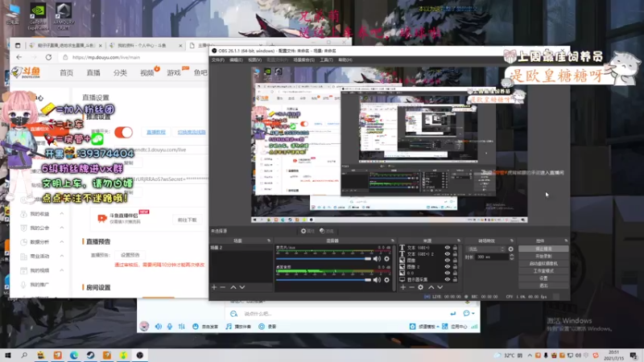Remove selected source with the minus icon
This screenshot has width=644, height=362.
pyautogui.click(x=411, y=287)
